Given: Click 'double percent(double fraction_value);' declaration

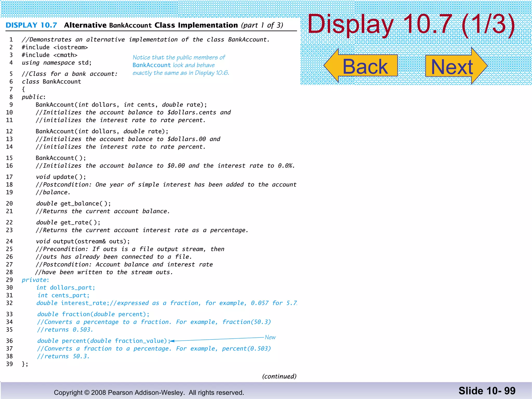Looking at the screenshot, I should [104, 341].
